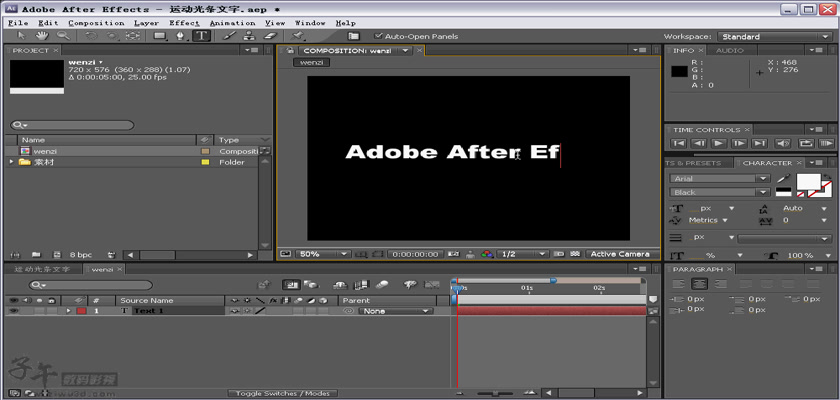This screenshot has height=400, width=840.
Task: Select the Horizontal Type tool
Action: tap(201, 36)
